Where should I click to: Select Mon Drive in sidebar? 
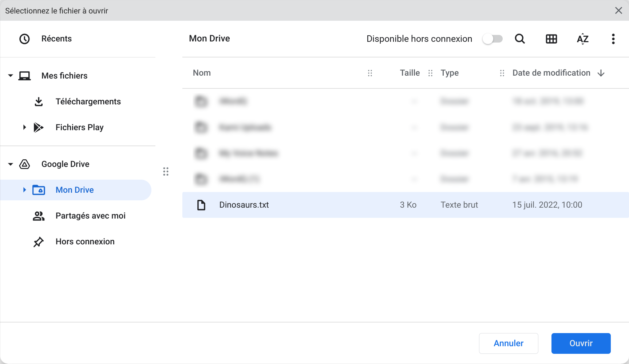75,190
